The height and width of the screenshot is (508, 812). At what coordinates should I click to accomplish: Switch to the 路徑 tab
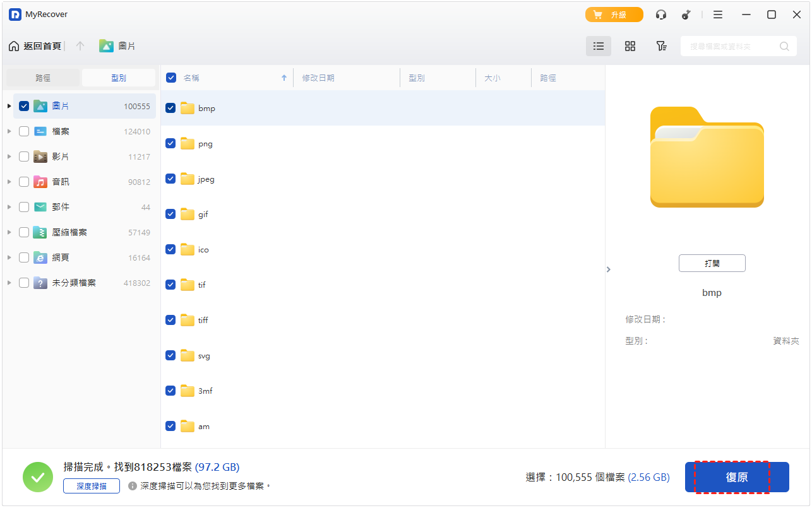(43, 78)
